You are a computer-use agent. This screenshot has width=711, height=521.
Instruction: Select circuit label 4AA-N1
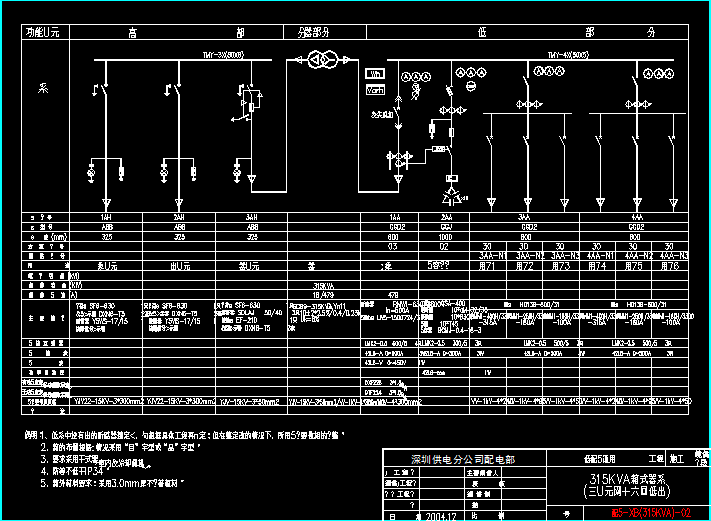(x=601, y=256)
